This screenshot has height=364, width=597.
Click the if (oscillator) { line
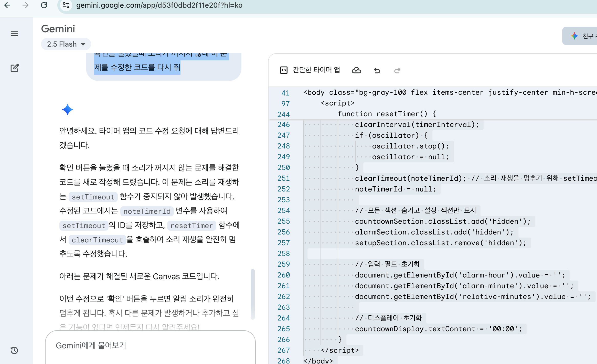391,135
